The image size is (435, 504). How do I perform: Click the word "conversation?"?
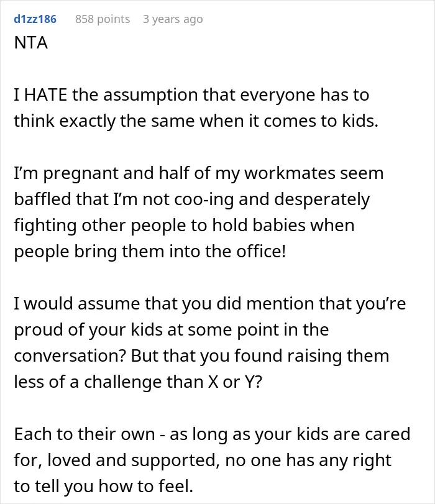(70, 356)
